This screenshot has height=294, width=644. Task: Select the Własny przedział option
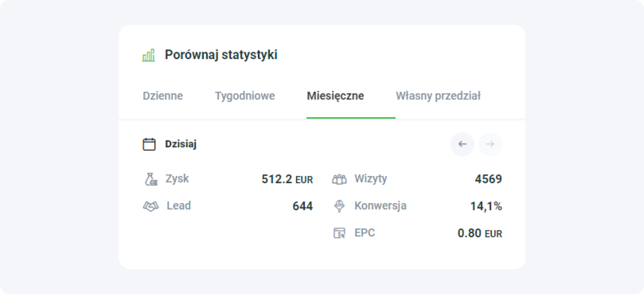[x=438, y=96]
